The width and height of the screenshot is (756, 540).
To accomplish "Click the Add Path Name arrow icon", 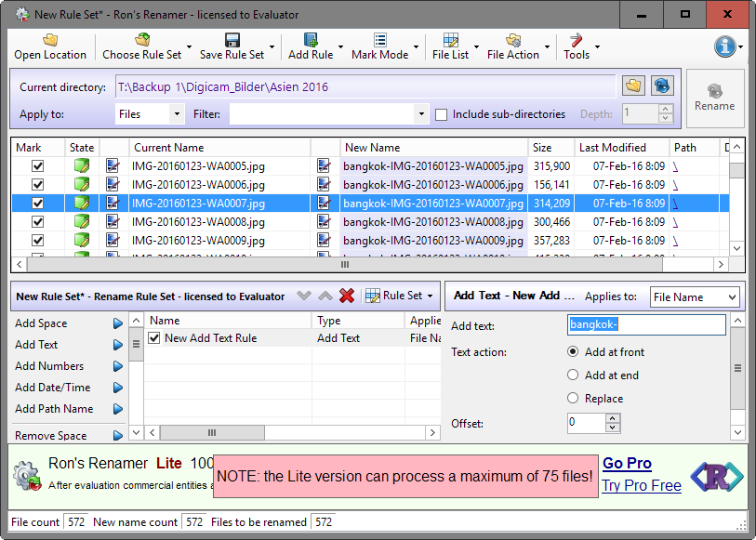I will [118, 409].
